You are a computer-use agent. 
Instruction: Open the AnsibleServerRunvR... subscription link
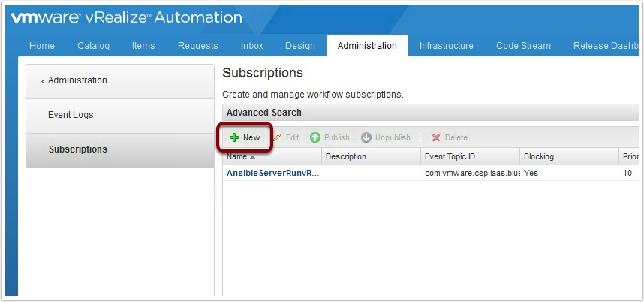coord(272,174)
